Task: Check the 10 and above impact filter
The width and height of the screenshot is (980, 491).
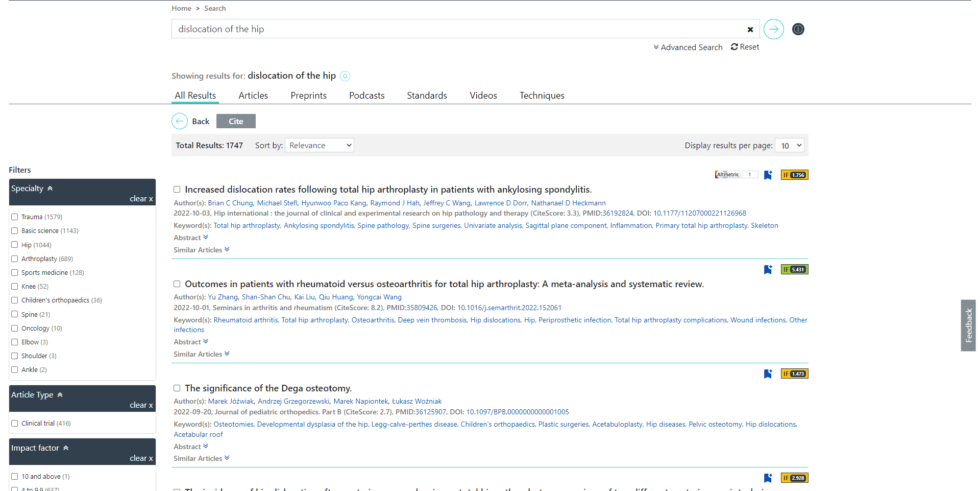Action: point(15,477)
